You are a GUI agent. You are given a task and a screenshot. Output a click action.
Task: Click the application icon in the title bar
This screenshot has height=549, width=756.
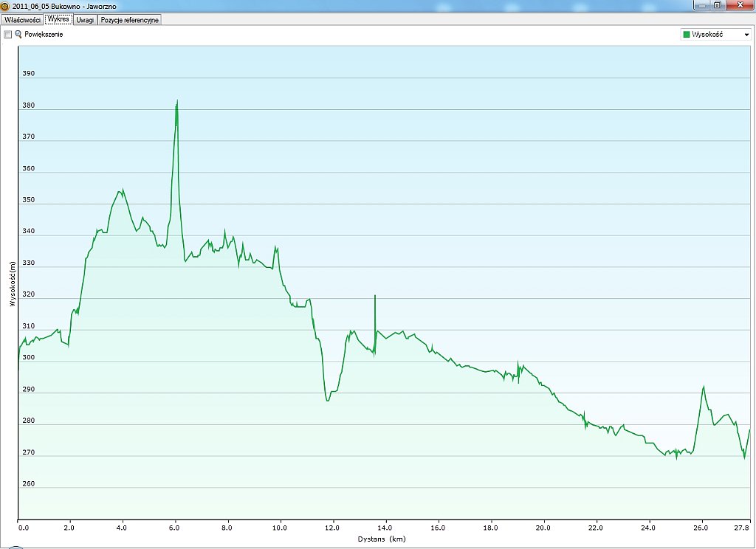(x=6, y=6)
